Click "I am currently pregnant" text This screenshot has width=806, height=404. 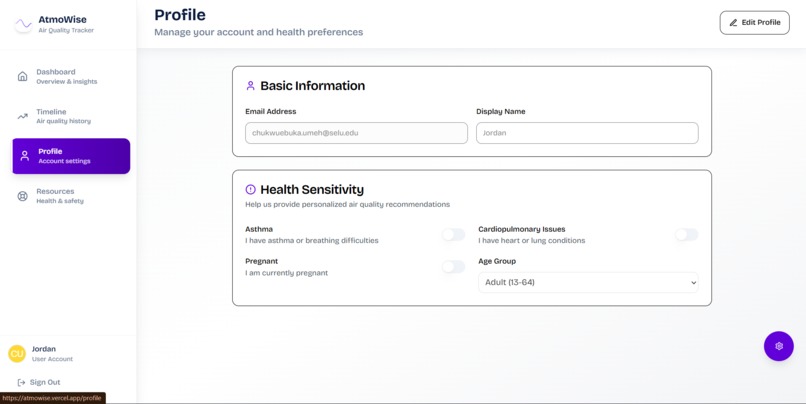[286, 273]
